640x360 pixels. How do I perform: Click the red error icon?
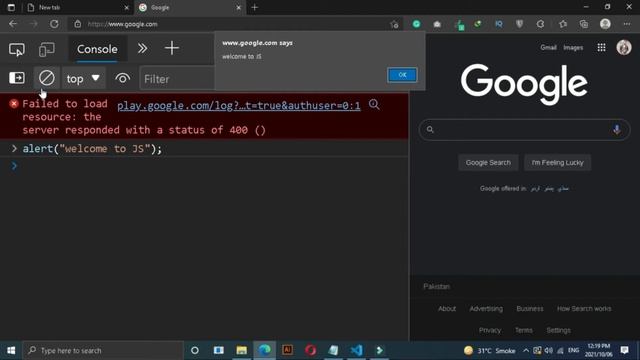coord(14,104)
